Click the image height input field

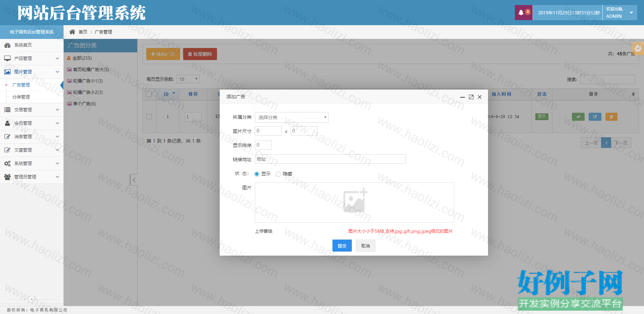tap(304, 131)
